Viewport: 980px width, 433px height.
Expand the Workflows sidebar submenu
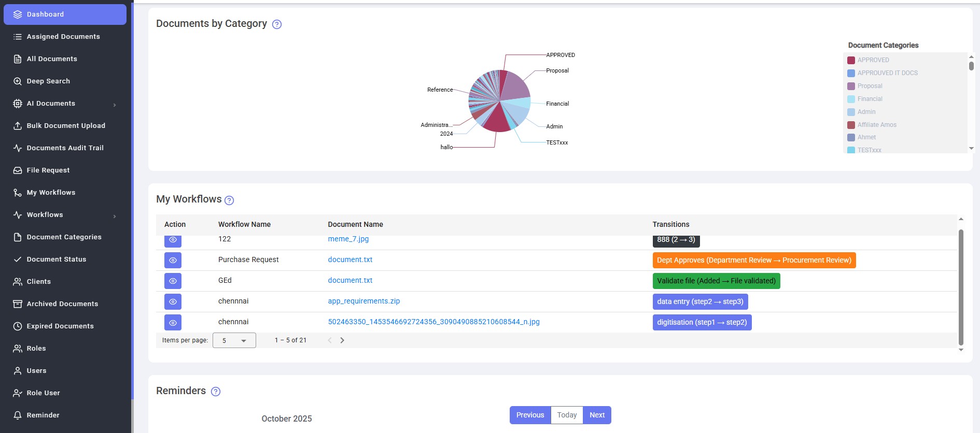[115, 216]
